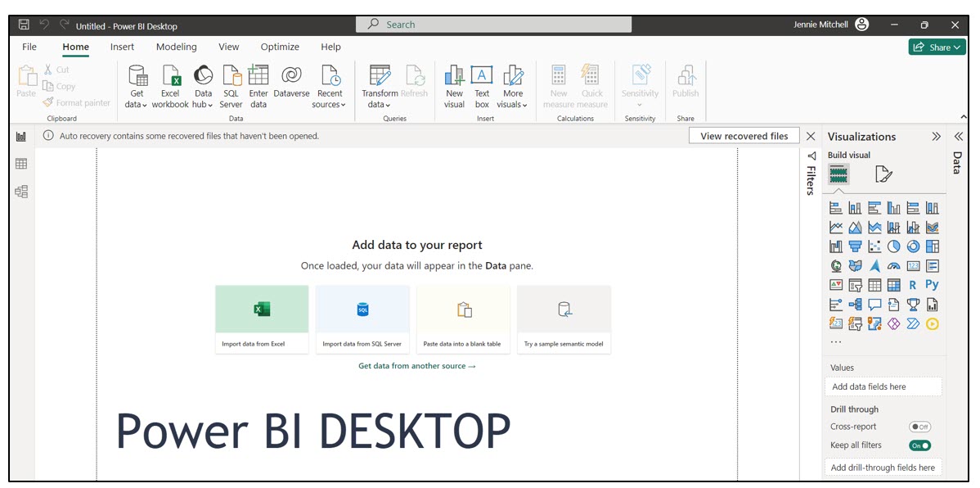Click the Add data fields here well
The height and width of the screenshot is (488, 980).
point(883,386)
